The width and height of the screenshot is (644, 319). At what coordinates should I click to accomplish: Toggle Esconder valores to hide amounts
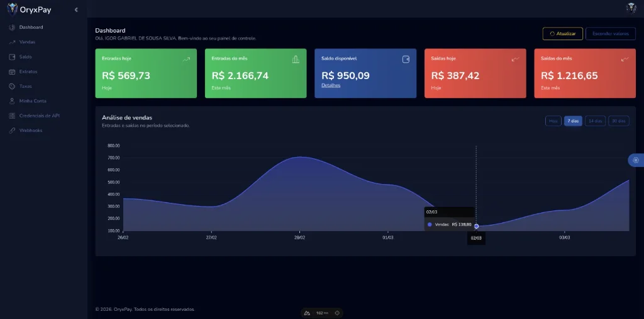(x=610, y=34)
